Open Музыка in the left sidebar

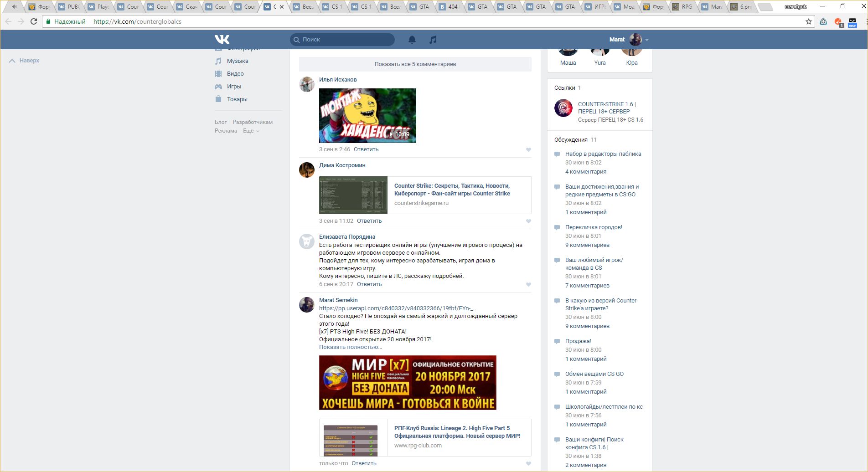[x=237, y=61]
